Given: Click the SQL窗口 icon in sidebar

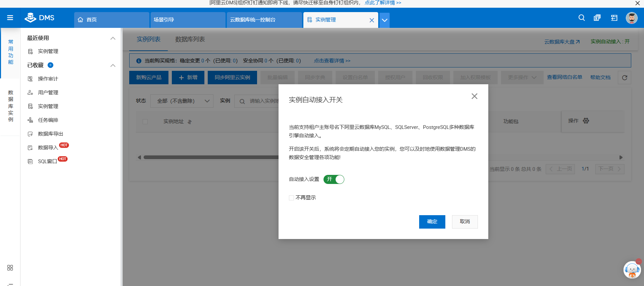Looking at the screenshot, I should coord(30,161).
